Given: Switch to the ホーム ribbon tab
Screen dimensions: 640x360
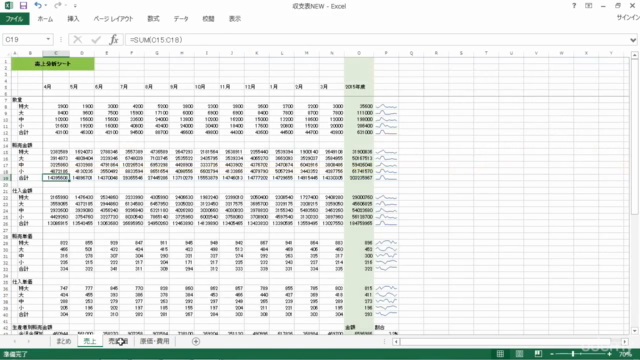Looking at the screenshot, I should point(45,19).
